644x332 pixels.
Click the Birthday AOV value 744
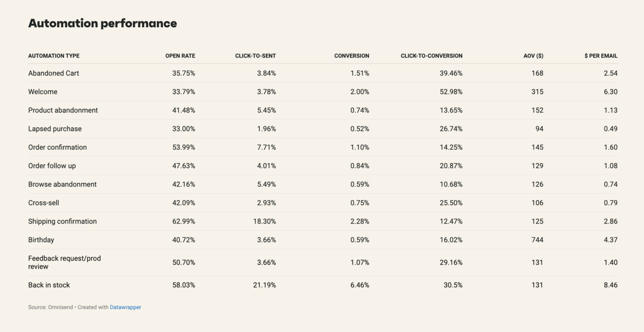[537, 240]
